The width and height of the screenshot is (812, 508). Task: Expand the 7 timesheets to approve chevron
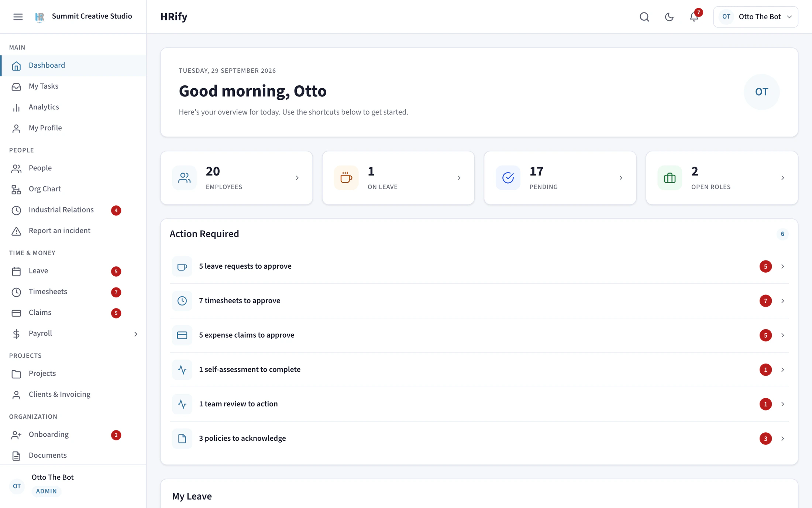pos(782,301)
